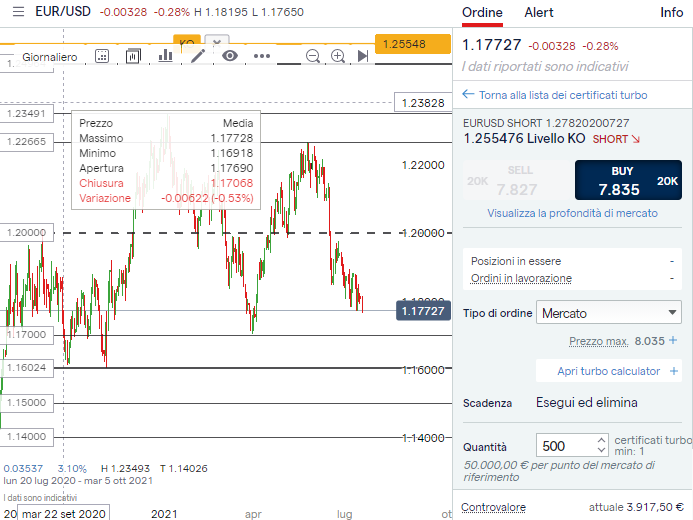Zoom out the chart with the minus magnifier

coord(313,56)
